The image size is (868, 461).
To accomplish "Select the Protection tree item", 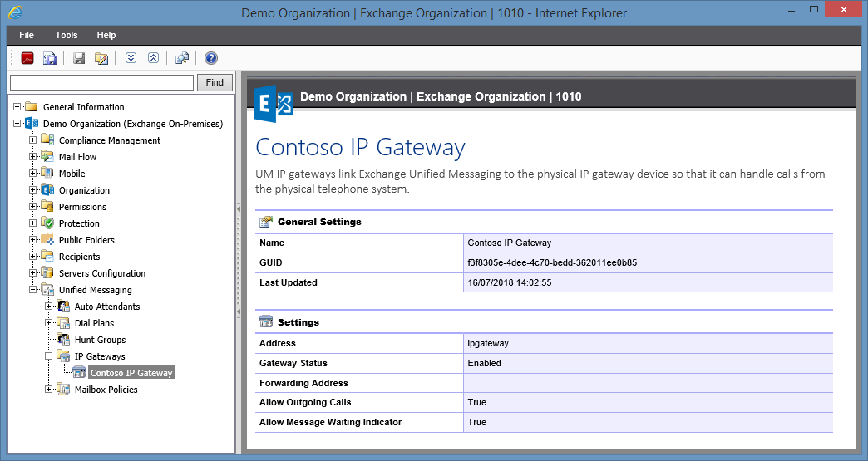I will click(79, 223).
